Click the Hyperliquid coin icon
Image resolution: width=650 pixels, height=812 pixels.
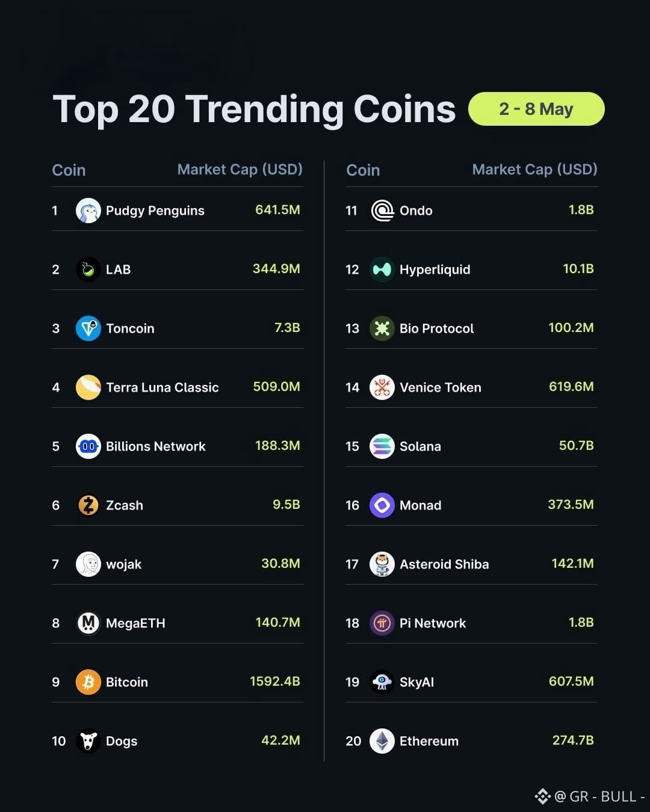(x=382, y=269)
